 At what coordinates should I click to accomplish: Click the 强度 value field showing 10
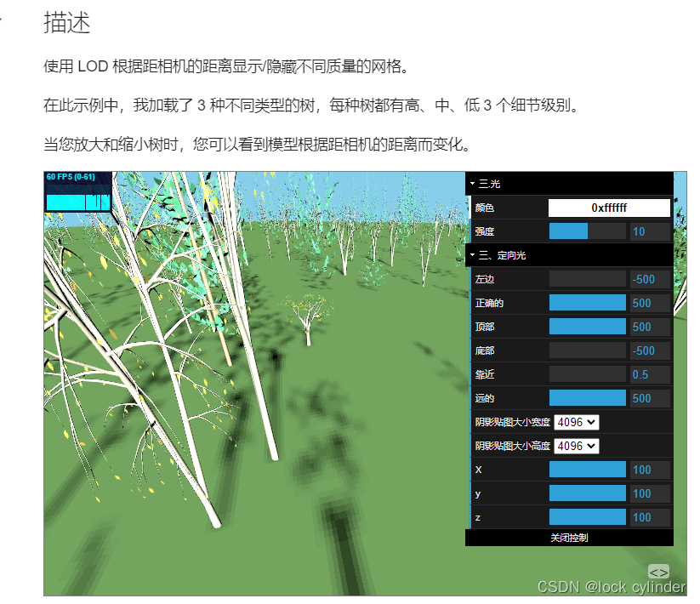[648, 231]
